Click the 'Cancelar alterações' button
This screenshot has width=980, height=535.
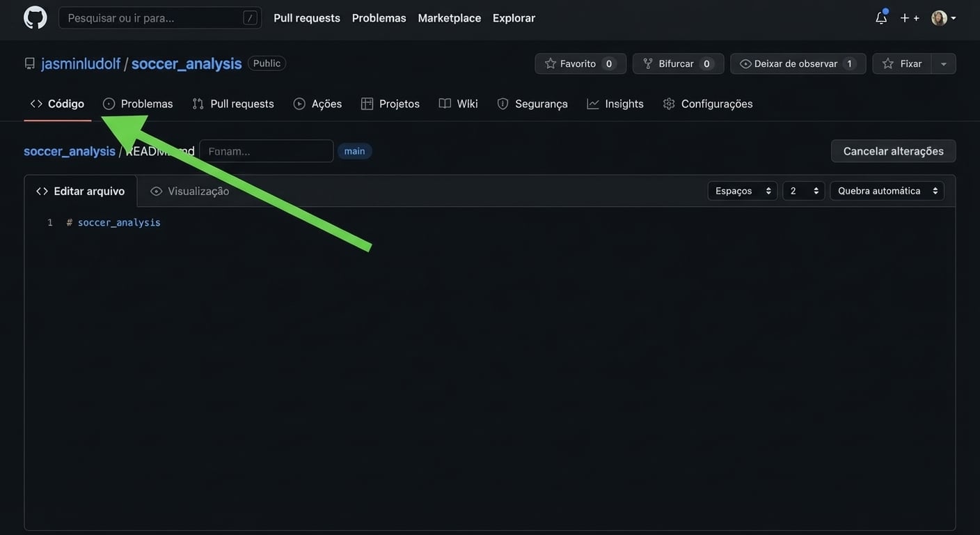coord(894,151)
